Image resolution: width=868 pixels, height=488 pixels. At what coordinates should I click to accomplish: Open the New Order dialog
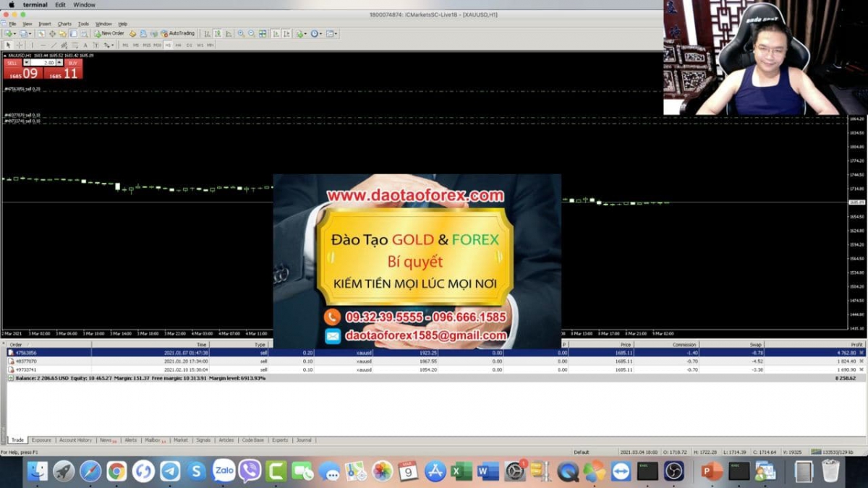[109, 33]
